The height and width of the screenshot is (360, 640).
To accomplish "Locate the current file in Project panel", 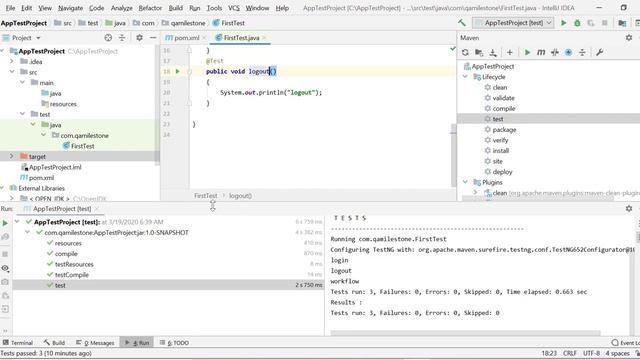I will point(108,38).
